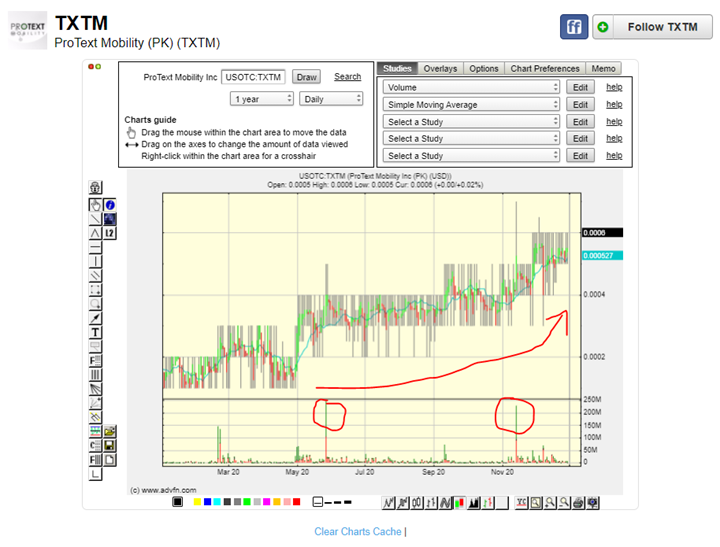Open the Chart Preferences tab

coord(545,68)
